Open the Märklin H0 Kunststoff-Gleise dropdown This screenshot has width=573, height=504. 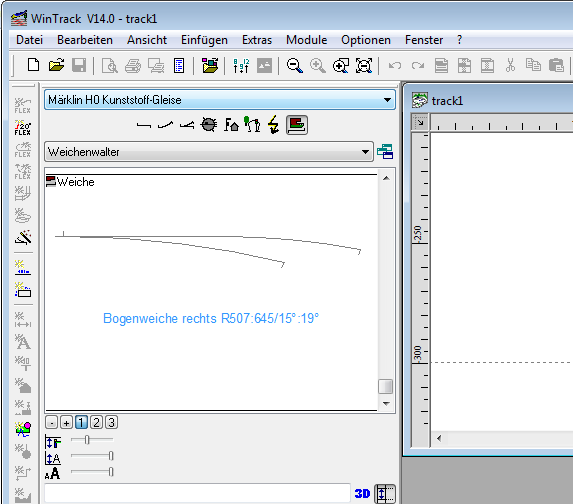220,100
